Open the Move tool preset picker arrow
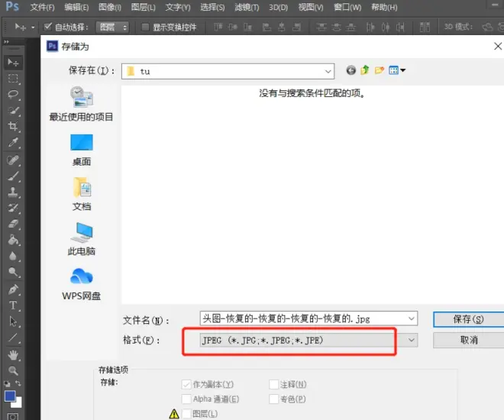 33,27
